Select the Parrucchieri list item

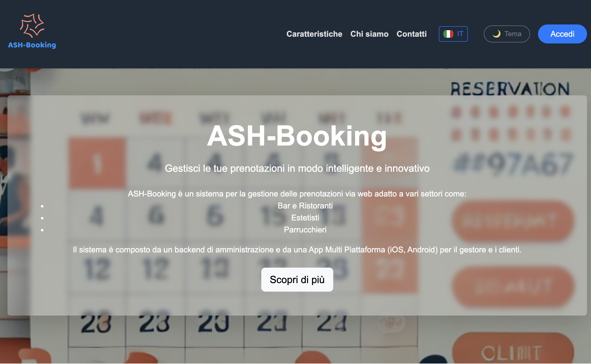point(305,230)
